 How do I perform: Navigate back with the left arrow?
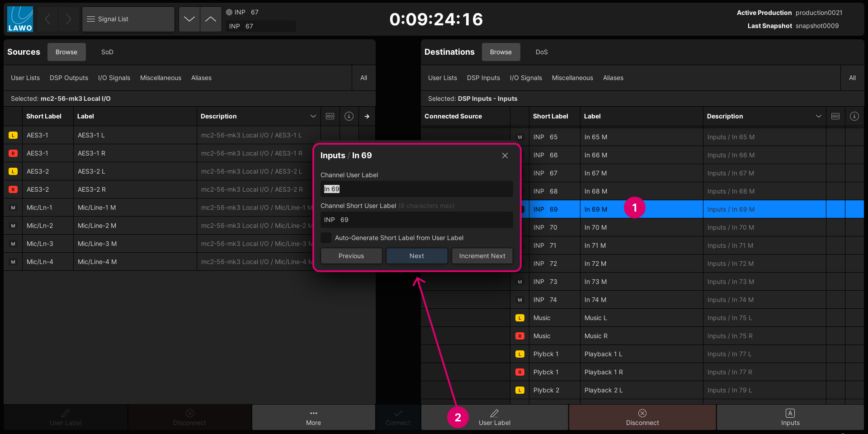point(48,19)
